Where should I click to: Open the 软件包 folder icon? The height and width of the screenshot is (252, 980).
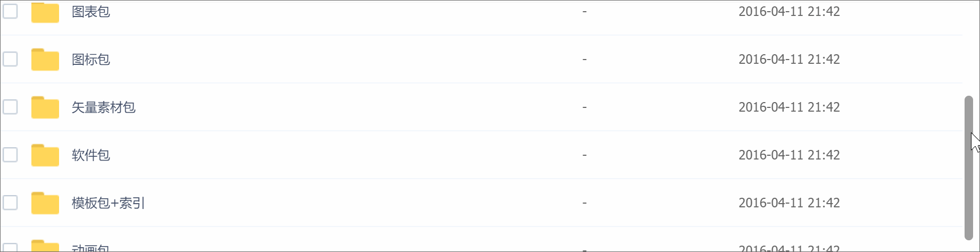tap(45, 155)
